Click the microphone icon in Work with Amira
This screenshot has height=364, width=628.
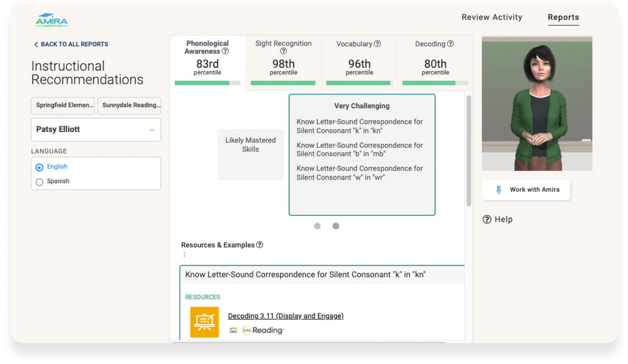click(499, 190)
